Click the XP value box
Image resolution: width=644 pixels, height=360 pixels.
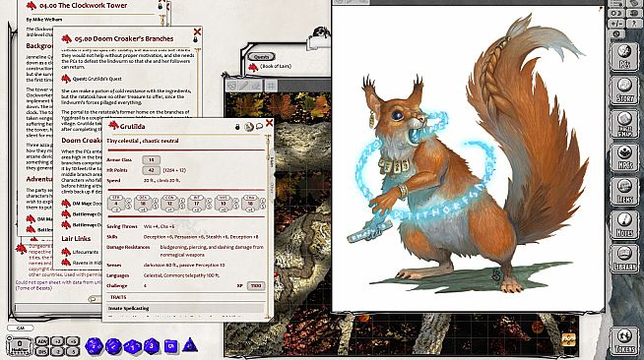[255, 286]
